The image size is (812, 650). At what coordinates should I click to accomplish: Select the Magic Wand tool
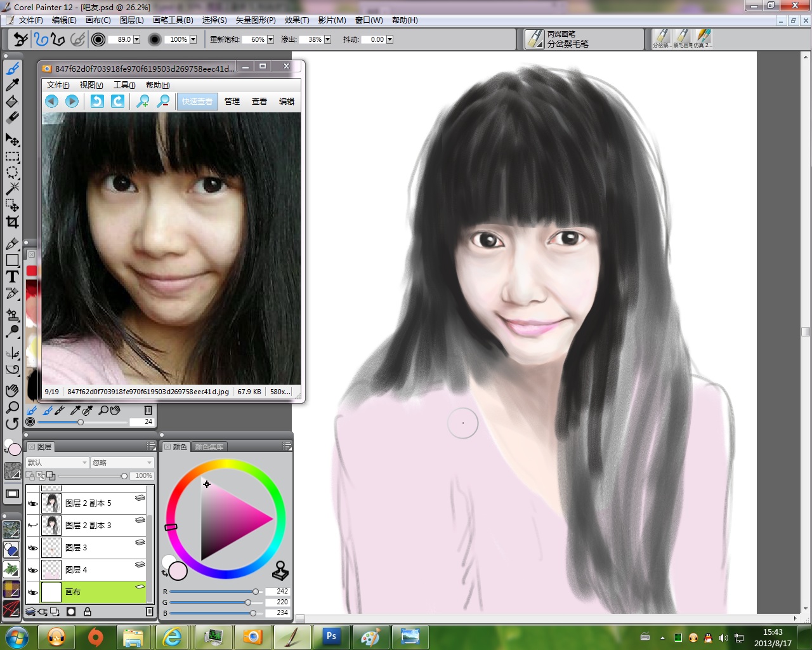pyautogui.click(x=12, y=189)
